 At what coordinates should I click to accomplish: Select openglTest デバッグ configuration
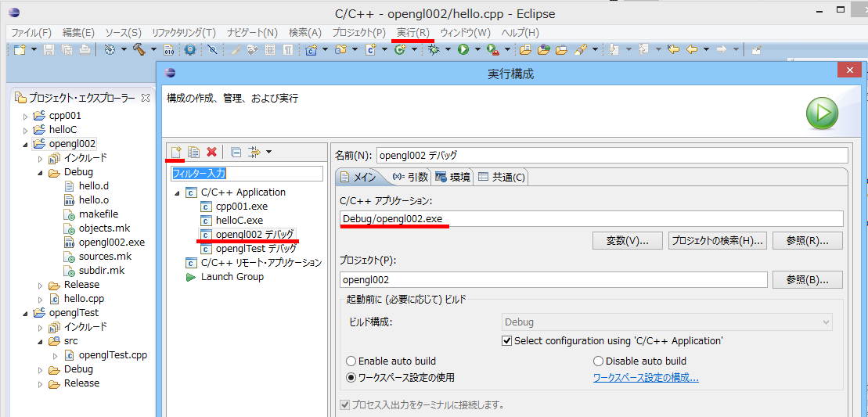click(x=248, y=248)
